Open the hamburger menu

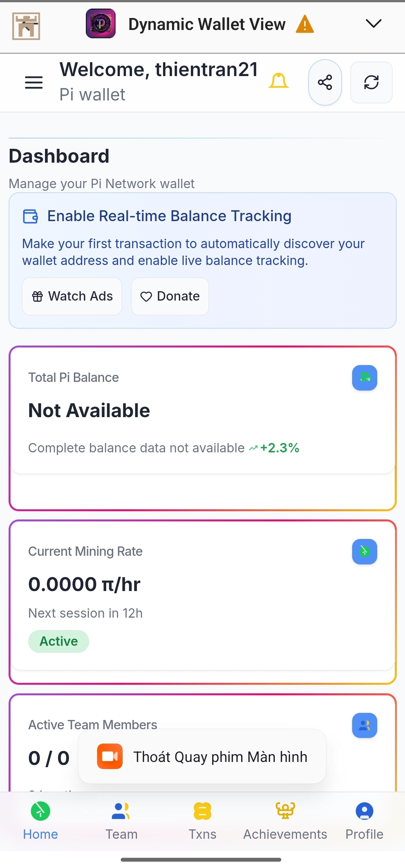34,82
